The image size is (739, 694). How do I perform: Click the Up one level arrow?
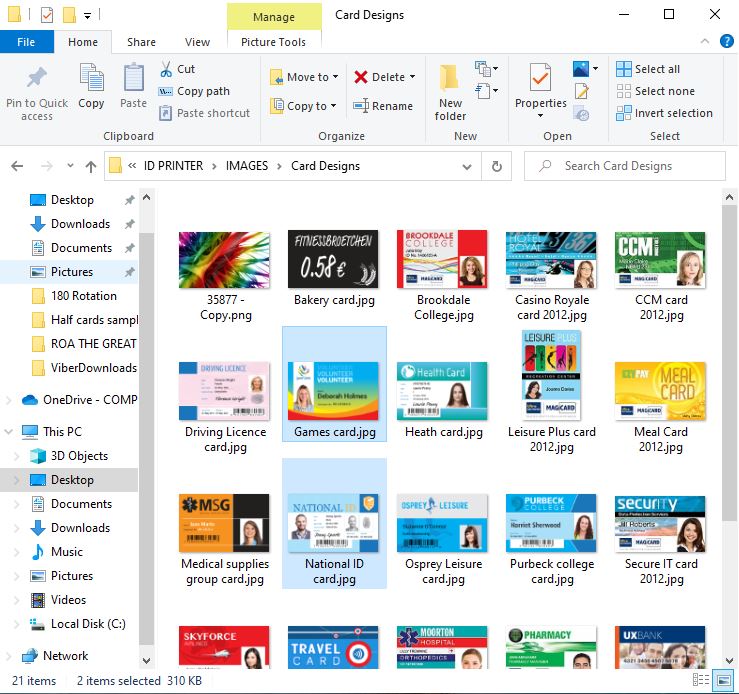(x=91, y=166)
